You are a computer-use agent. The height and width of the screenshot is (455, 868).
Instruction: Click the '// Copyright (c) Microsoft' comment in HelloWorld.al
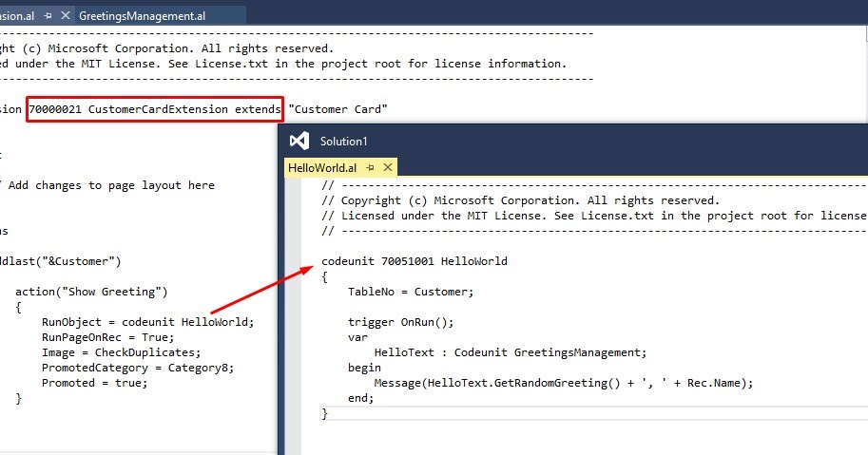(520, 200)
